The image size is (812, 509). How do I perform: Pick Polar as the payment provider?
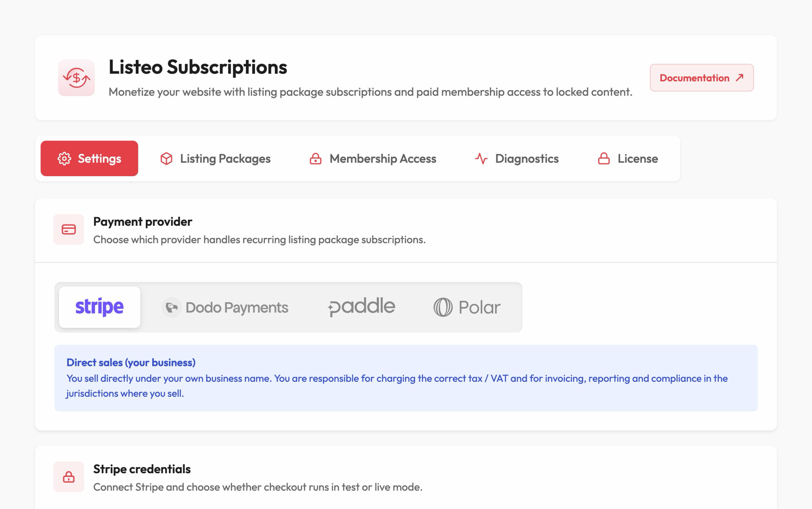pos(467,307)
